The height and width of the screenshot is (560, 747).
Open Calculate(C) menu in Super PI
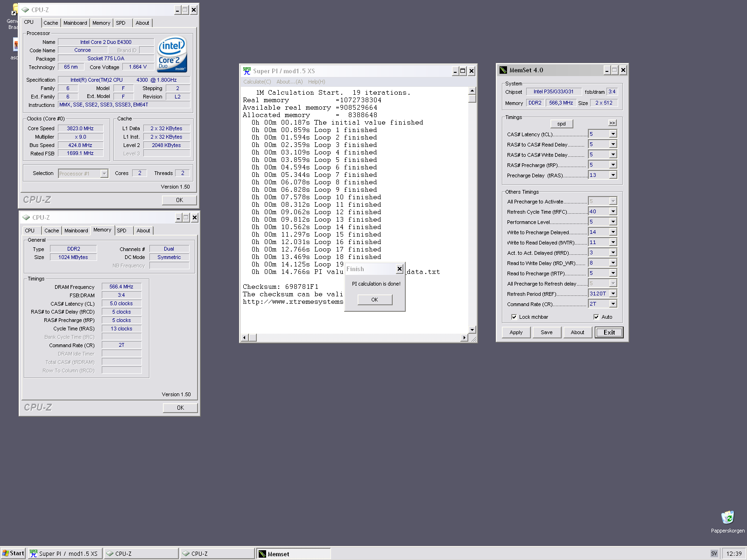[x=257, y=82]
